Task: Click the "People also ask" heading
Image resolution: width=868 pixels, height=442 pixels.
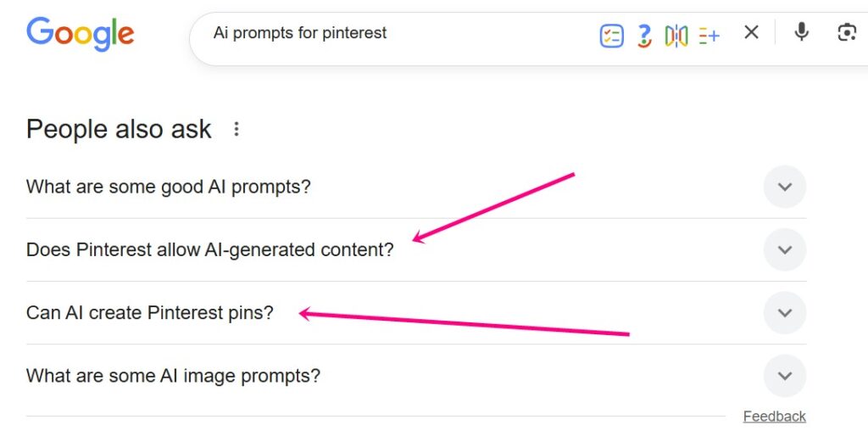Action: coord(119,129)
